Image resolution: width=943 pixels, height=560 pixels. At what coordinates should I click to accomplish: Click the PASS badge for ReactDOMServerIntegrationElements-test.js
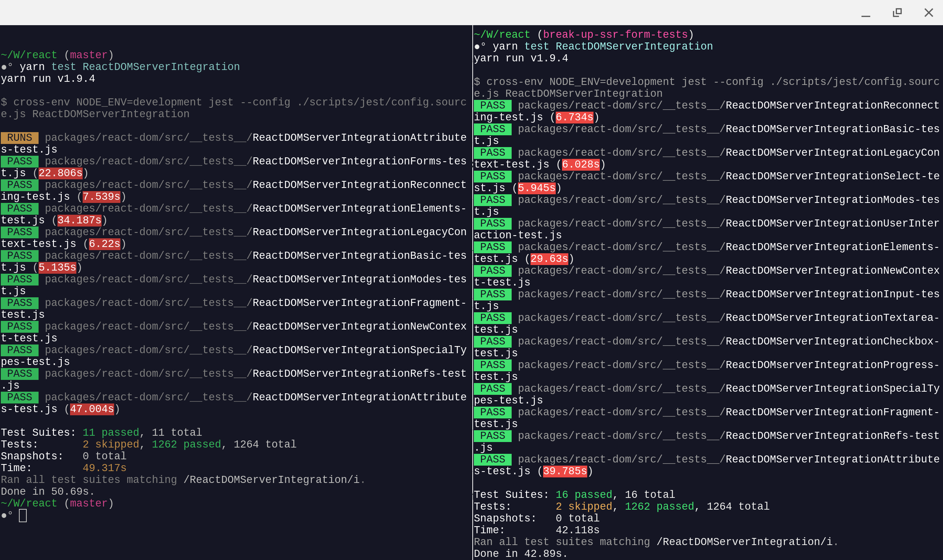click(19, 208)
